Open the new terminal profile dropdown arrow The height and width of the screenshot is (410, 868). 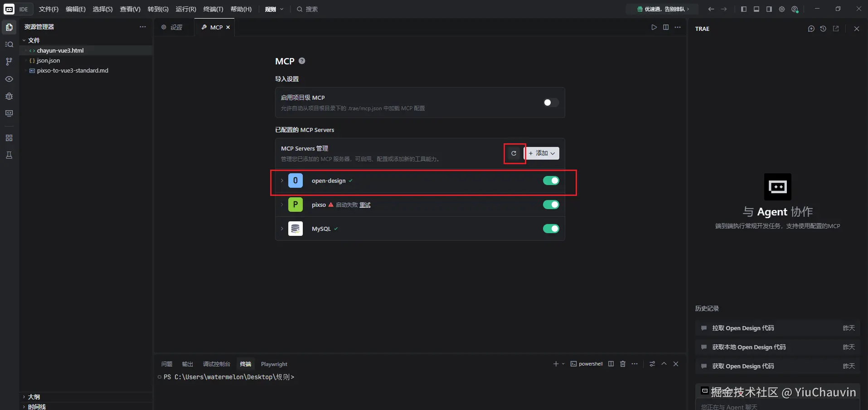(x=563, y=364)
